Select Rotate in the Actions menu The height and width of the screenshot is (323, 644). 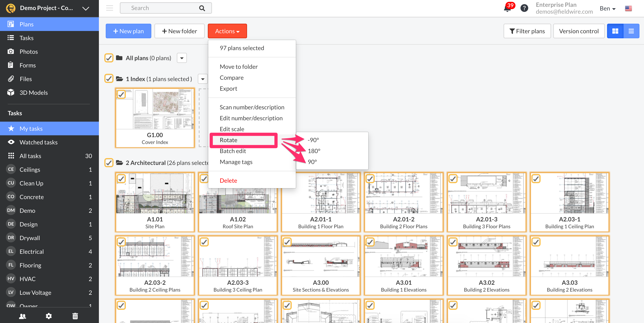228,140
